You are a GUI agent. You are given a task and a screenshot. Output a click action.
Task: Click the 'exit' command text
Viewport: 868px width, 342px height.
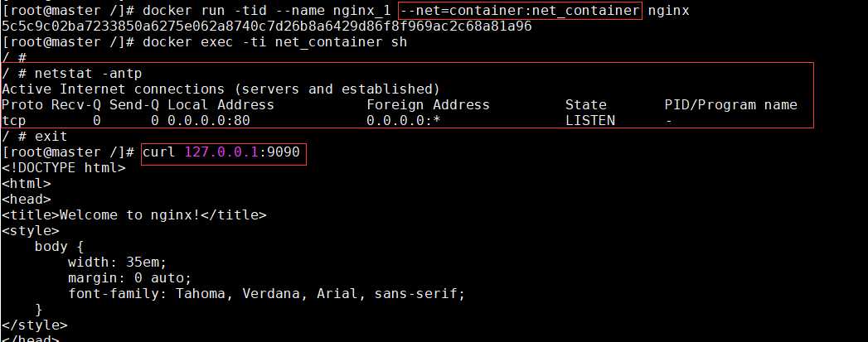(51, 136)
